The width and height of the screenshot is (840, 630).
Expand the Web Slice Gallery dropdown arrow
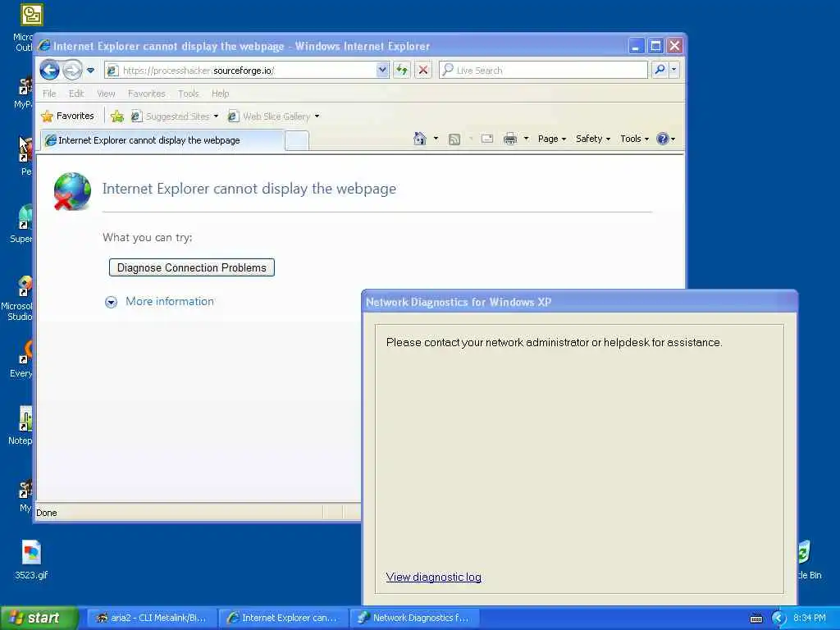[x=317, y=116]
